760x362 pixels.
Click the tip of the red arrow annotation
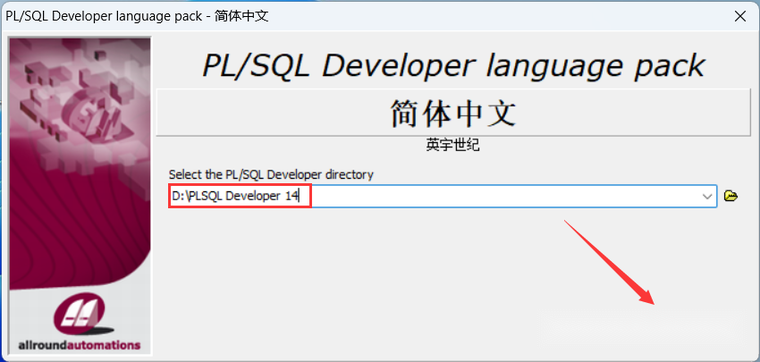coord(652,302)
